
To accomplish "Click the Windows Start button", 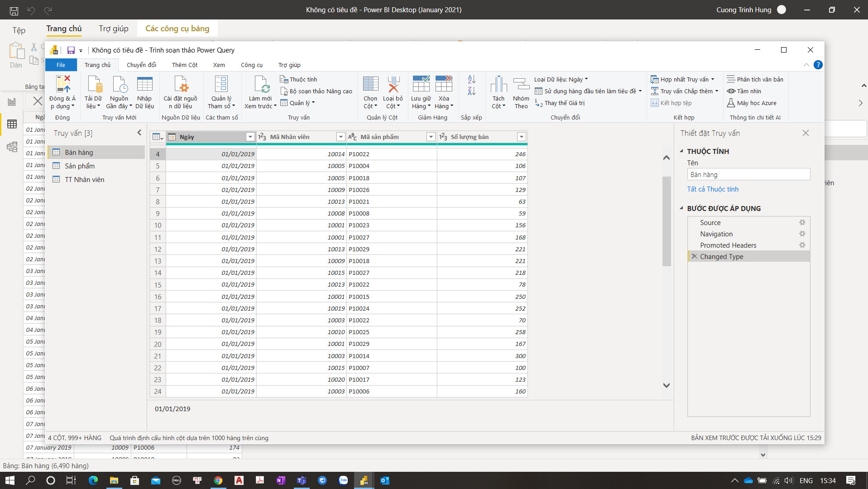I will pos(10,480).
